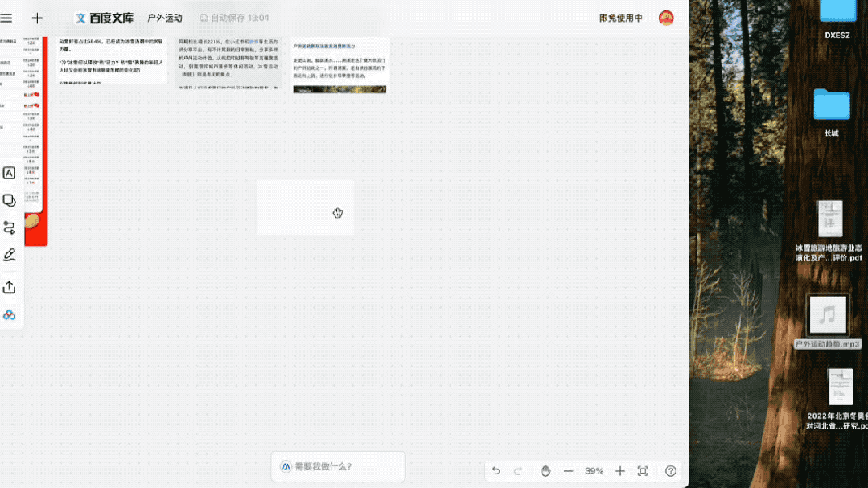Select the connector line tool

click(10, 228)
